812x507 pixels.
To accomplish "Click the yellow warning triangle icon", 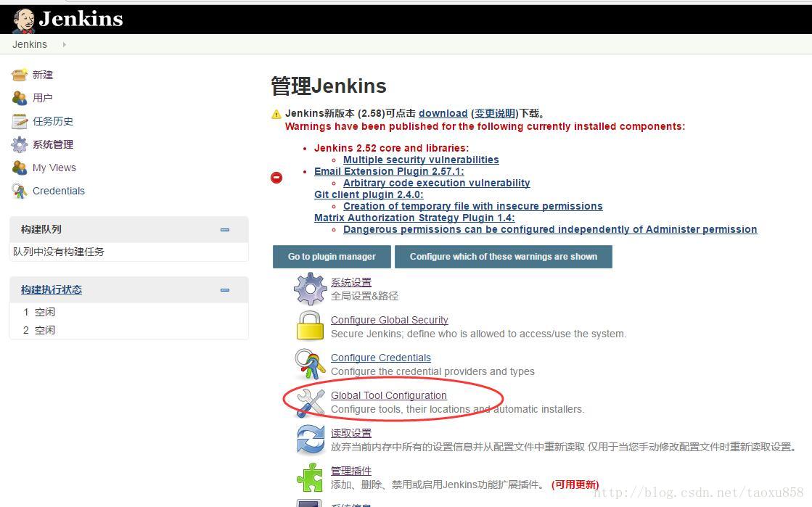I will point(276,114).
